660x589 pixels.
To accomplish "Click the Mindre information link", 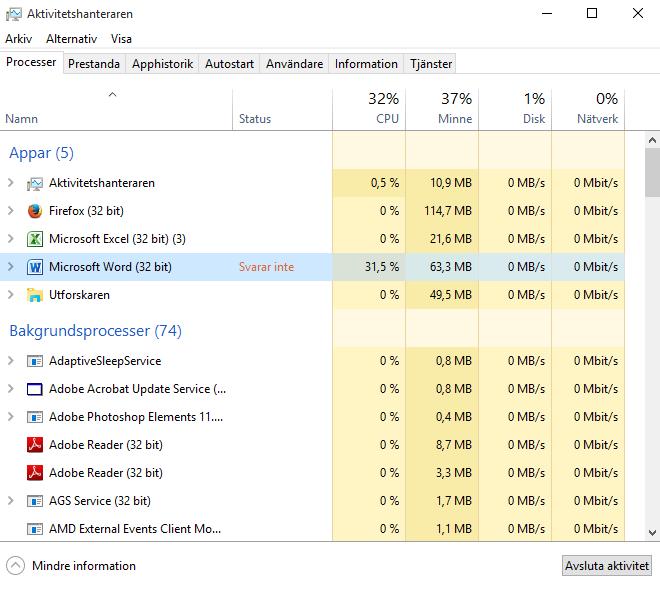I will click(84, 566).
